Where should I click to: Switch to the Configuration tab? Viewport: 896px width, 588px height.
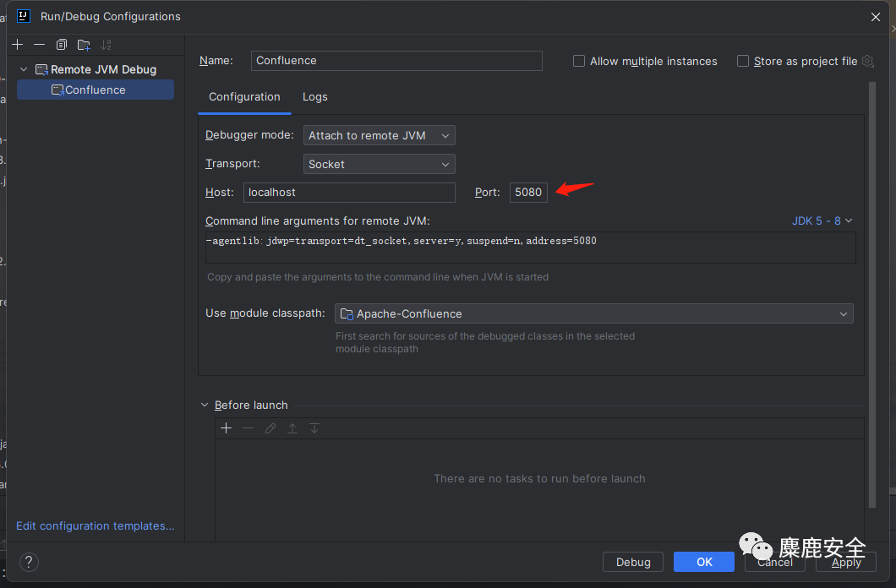[244, 97]
